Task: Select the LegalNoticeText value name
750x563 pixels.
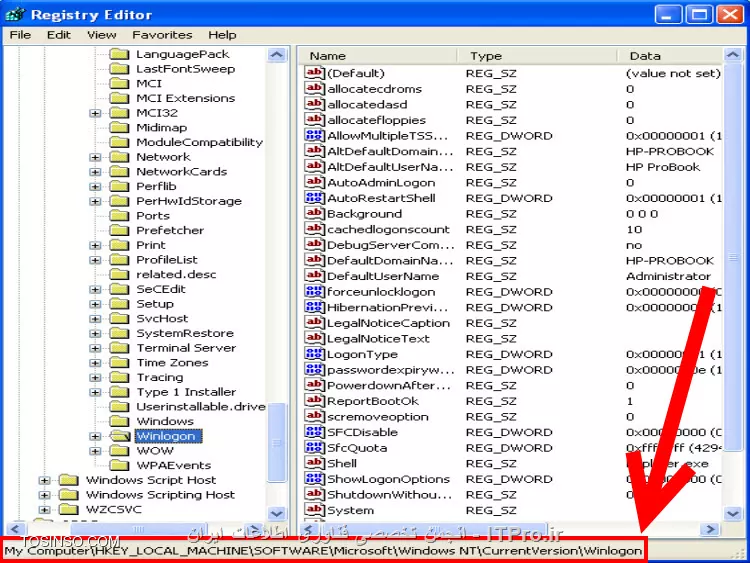Action: coord(378,339)
